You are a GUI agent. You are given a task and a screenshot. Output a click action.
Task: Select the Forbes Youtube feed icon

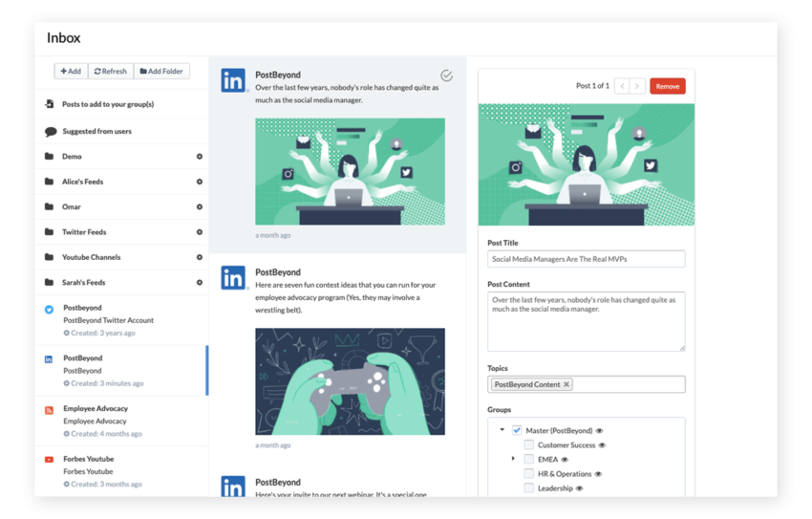click(49, 460)
